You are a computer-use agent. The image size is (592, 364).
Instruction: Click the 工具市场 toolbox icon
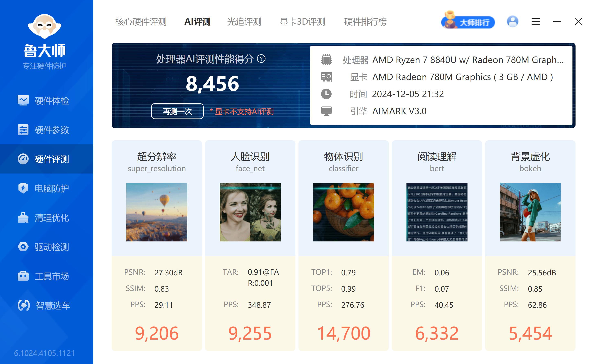click(23, 276)
